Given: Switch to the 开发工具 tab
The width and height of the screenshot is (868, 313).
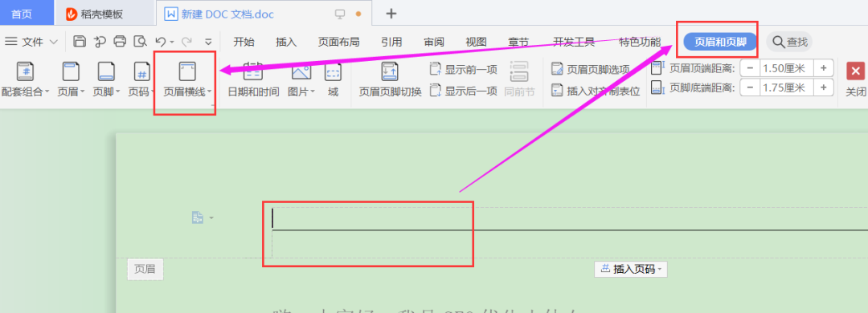Looking at the screenshot, I should coord(574,42).
